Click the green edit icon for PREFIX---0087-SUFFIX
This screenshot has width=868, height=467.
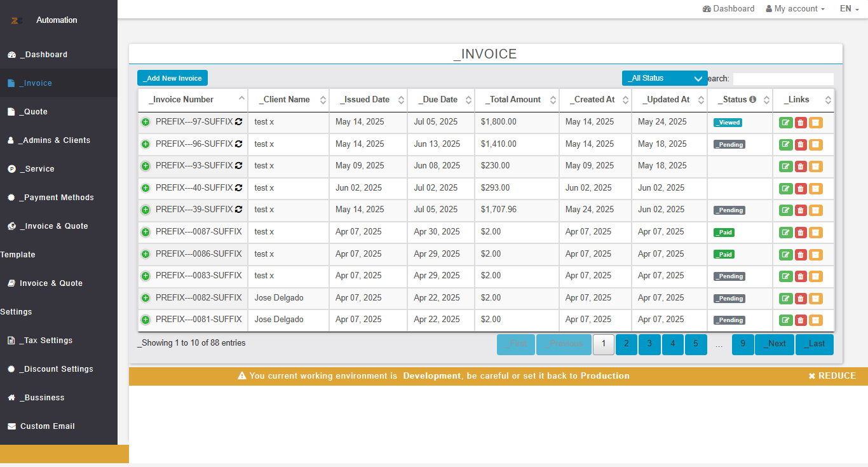[x=786, y=233]
